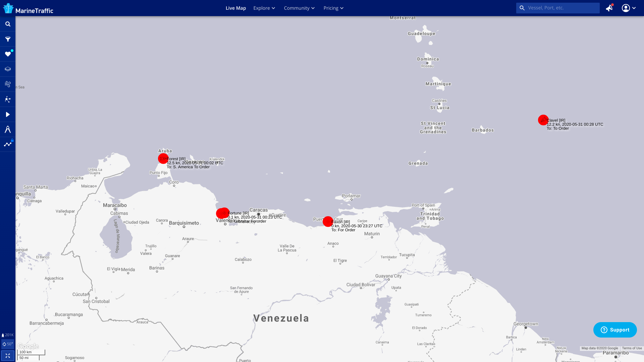Viewport: 644px width, 362px height.
Task: Toggle the 50" auto-refresh timer
Action: pyautogui.click(x=7, y=344)
